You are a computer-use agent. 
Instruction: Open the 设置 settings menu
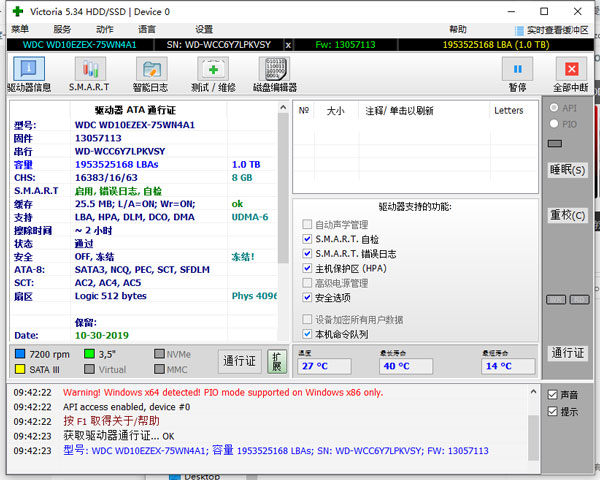(204, 29)
